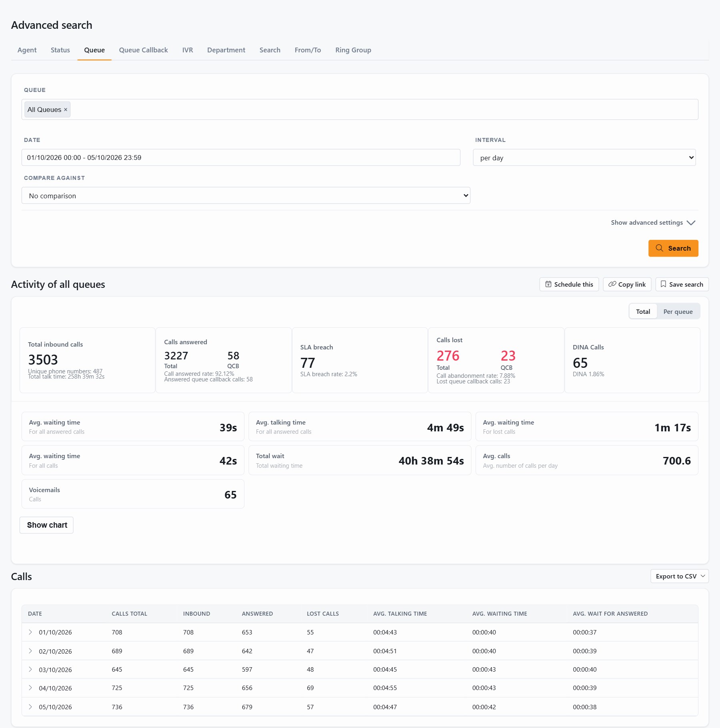This screenshot has height=728, width=720.
Task: Select the Total view toggle
Action: coord(643,311)
